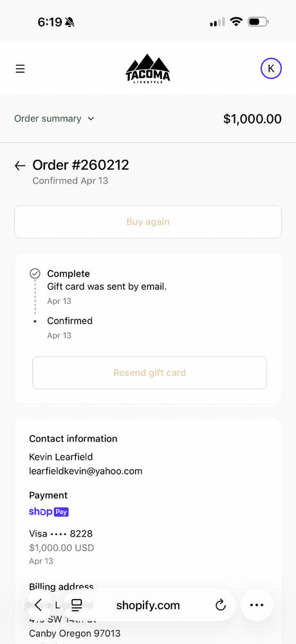Tap the Shop Pay logo

click(48, 512)
